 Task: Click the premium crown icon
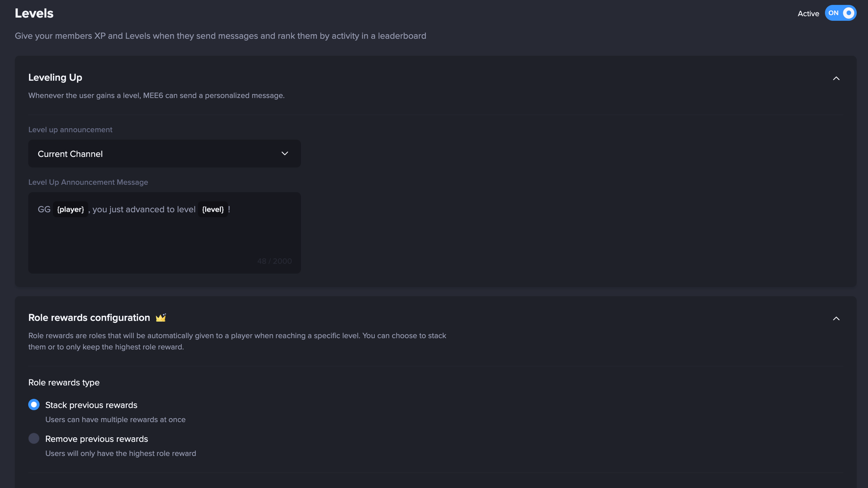[x=161, y=318]
